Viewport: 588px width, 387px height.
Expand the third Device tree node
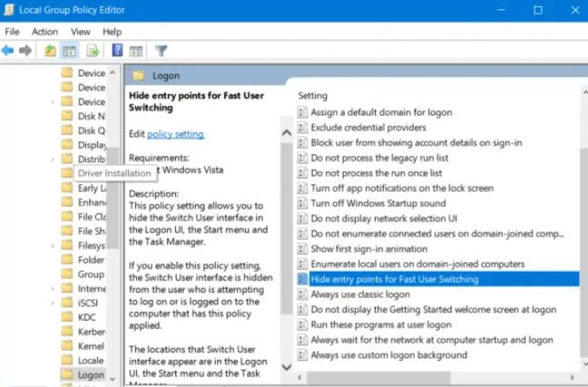point(53,102)
